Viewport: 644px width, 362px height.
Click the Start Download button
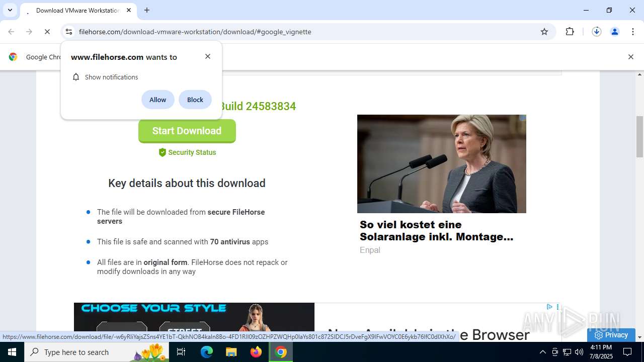pos(187,131)
